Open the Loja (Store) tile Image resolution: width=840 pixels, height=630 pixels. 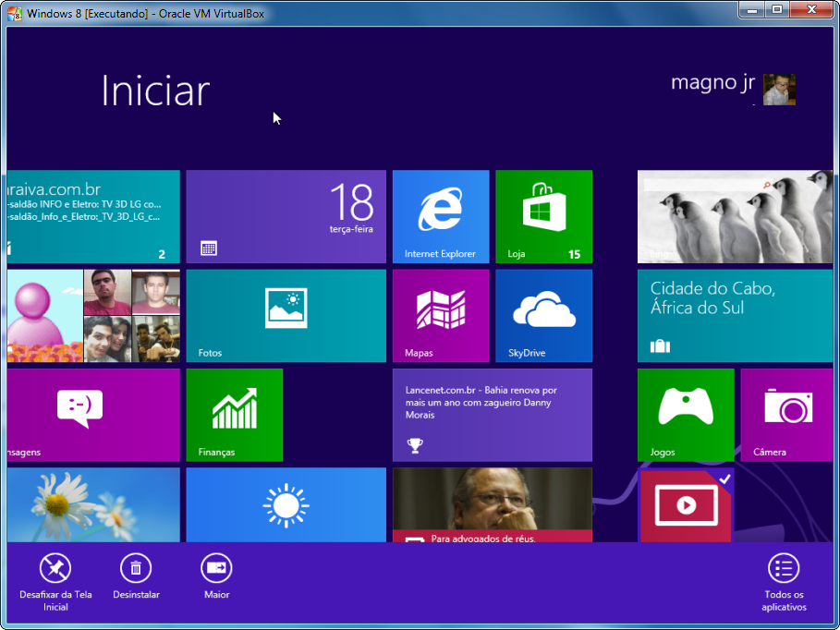pos(543,216)
